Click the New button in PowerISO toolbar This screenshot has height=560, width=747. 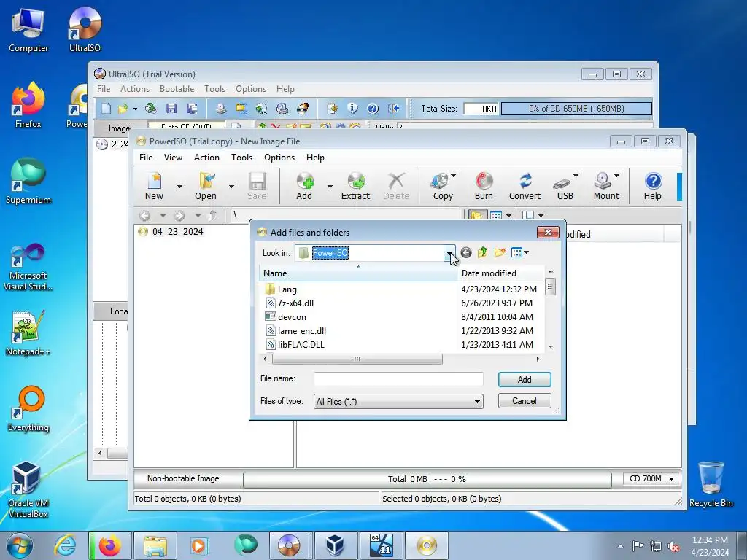click(155, 186)
